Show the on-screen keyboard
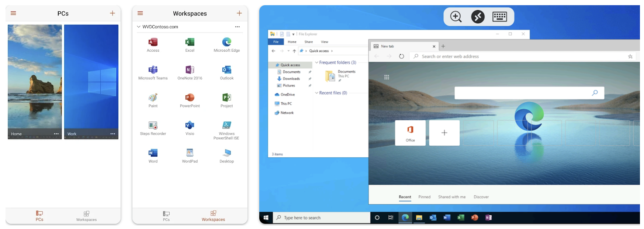The width and height of the screenshot is (644, 229). click(500, 17)
